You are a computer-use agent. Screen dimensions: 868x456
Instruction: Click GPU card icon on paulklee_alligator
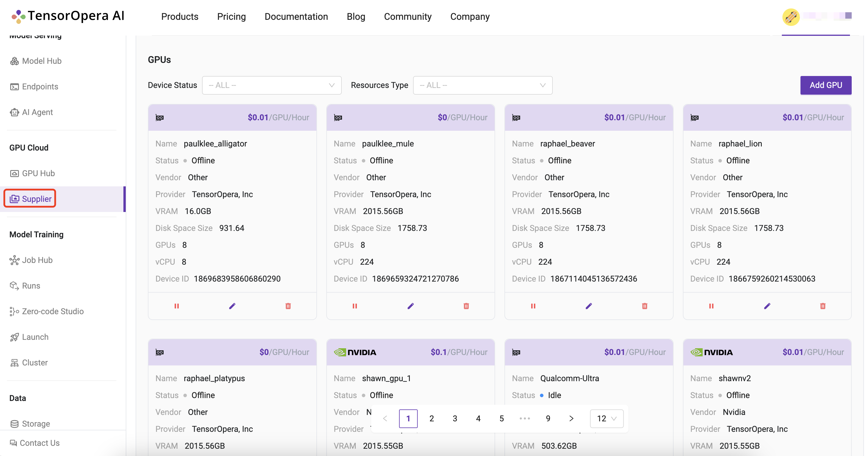coord(160,118)
